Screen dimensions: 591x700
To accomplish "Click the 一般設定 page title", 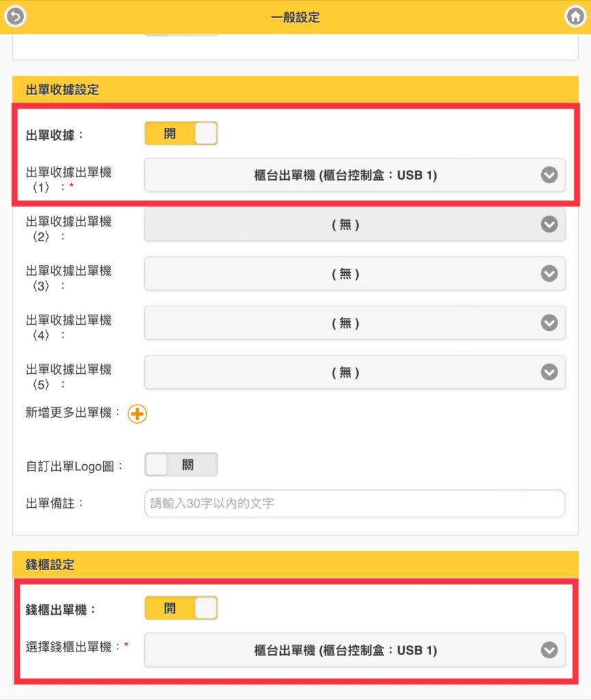I will click(295, 17).
